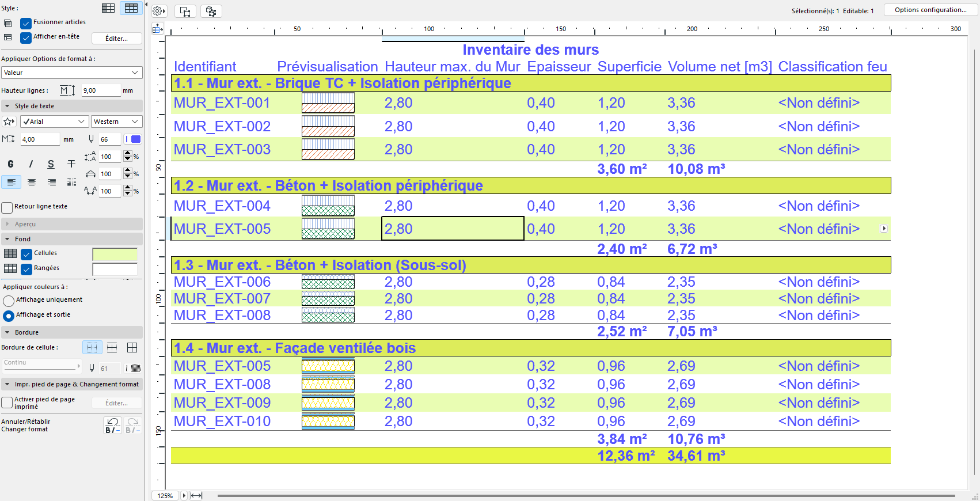Screen dimensions: 980x501
Task: Toggle bold (G) text formatting
Action: (x=10, y=164)
